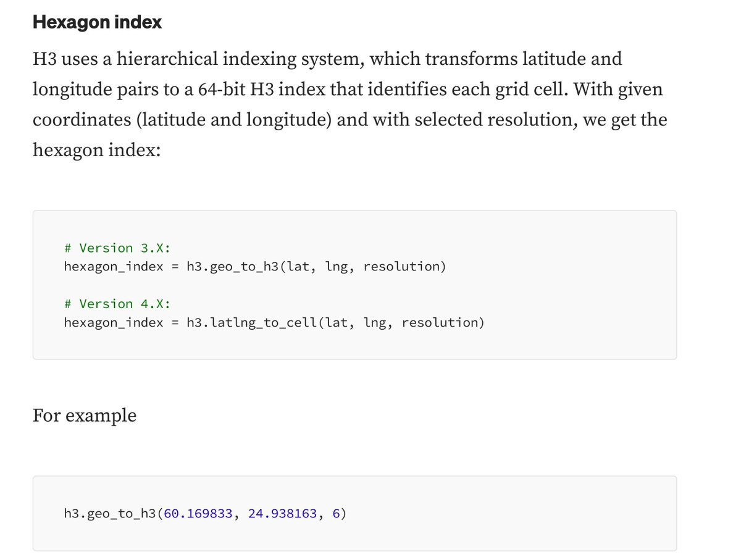Screen dimensions: 741x560
Task: Click the "For example" text
Action: click(85, 415)
